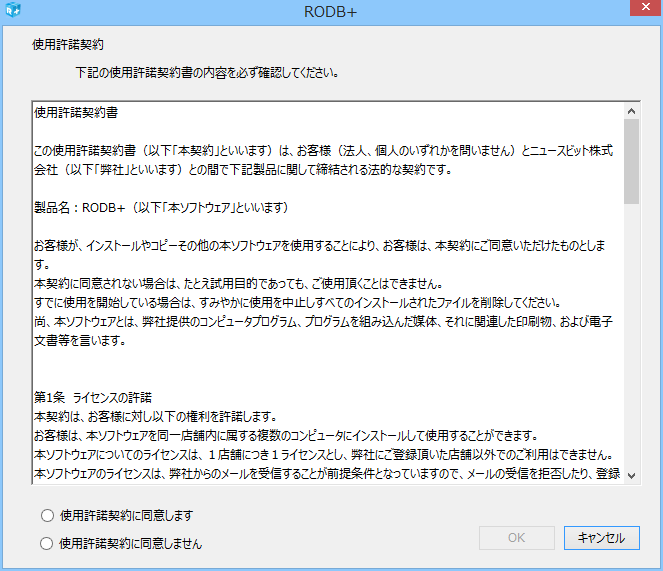Click the line 本契約は、お客様に対し以下の権利を許諾します。
This screenshot has width=663, height=571.
coord(155,417)
